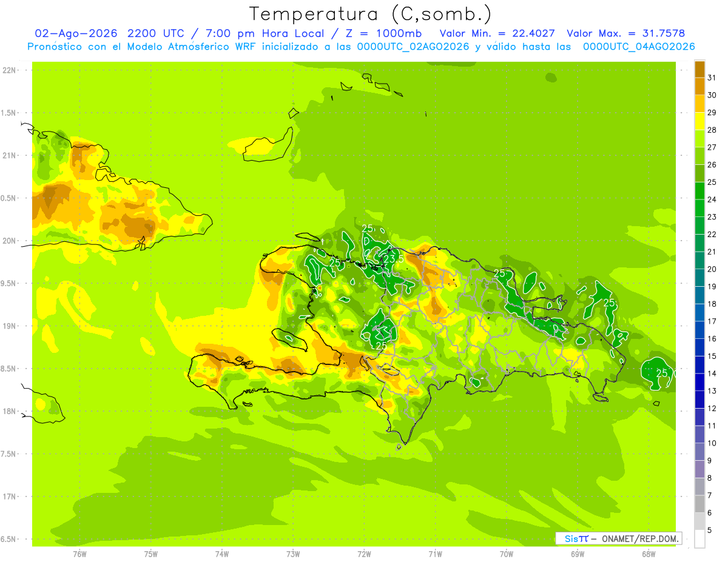The width and height of the screenshot is (728, 562).
Task: Click the legend scale number 26
Action: pos(712,164)
